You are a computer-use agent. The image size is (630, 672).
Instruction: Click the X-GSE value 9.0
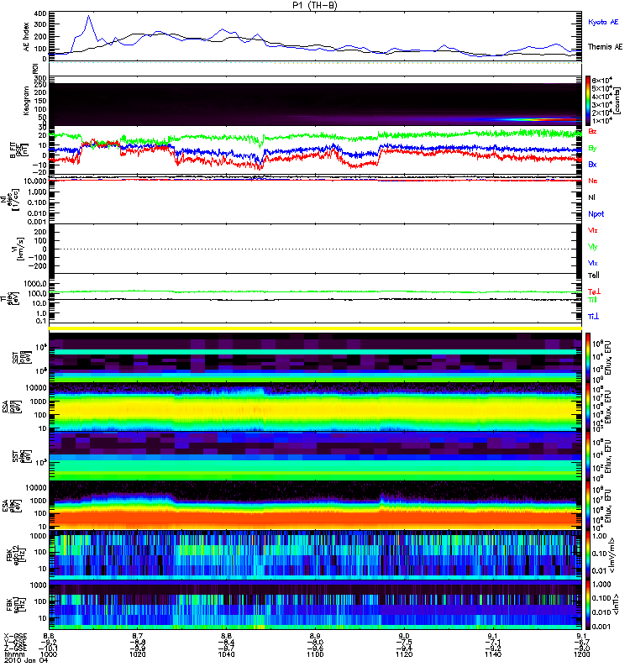click(404, 636)
